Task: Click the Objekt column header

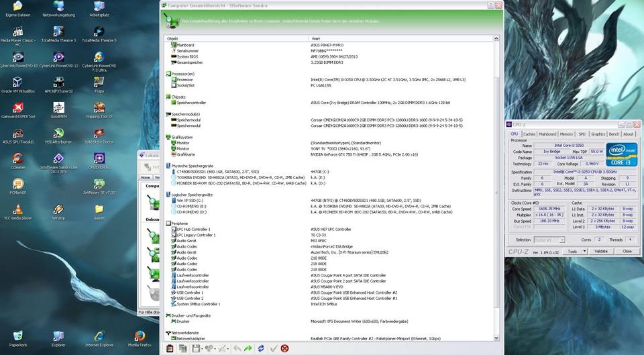Action: coord(237,38)
